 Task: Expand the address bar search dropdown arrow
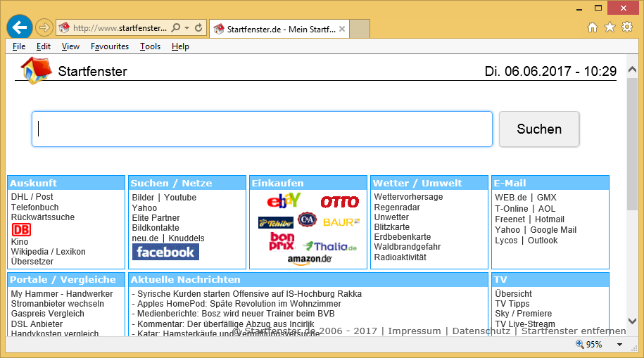(x=187, y=29)
